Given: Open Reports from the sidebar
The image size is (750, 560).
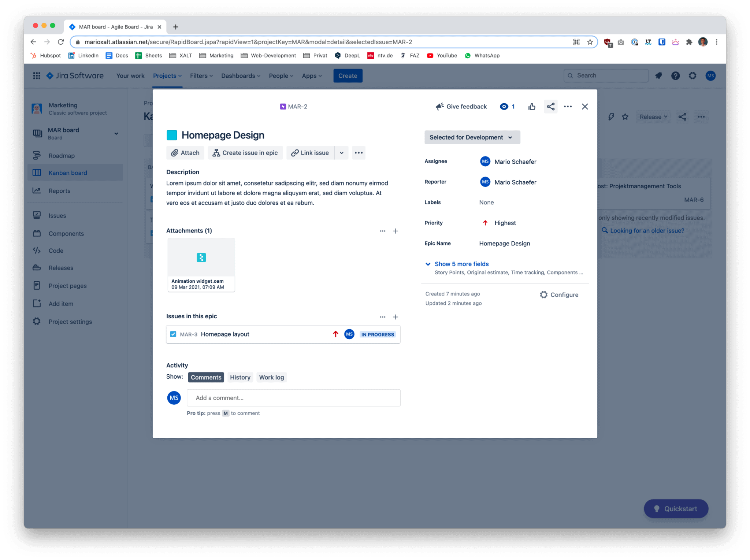Looking at the screenshot, I should pyautogui.click(x=59, y=190).
